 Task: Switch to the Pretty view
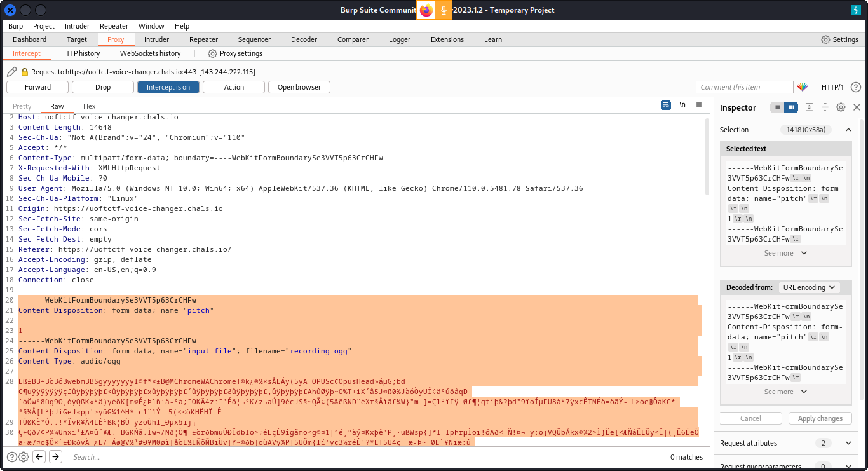click(x=22, y=106)
